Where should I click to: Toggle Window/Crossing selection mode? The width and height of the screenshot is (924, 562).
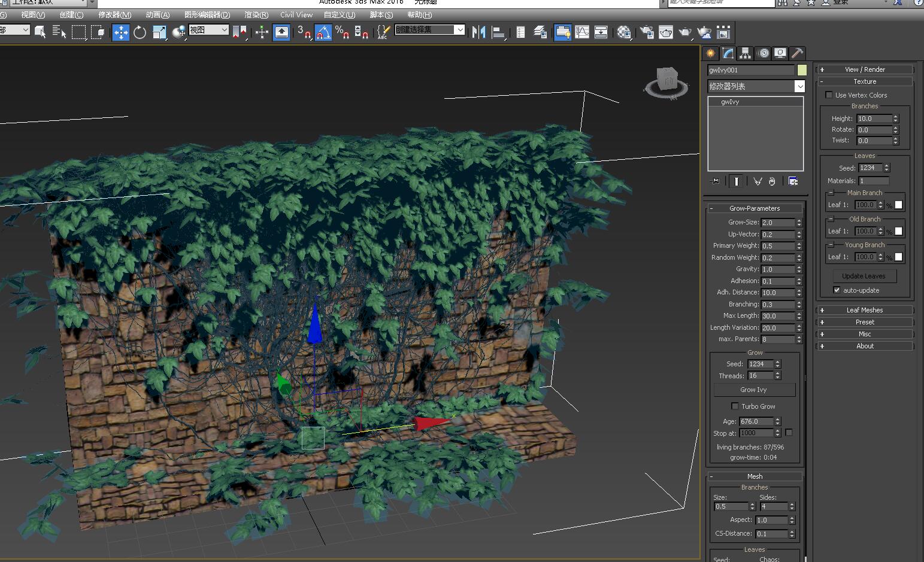point(98,32)
